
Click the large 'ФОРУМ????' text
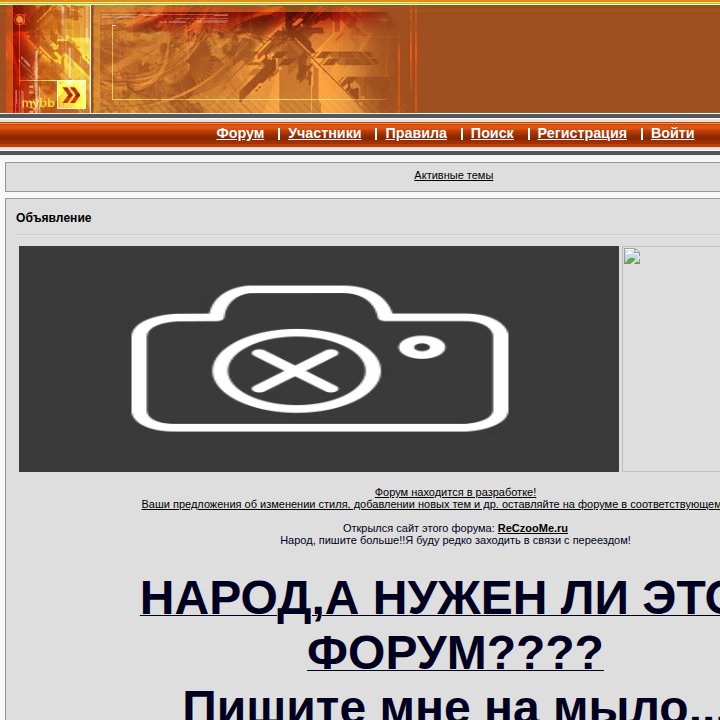pyautogui.click(x=455, y=652)
